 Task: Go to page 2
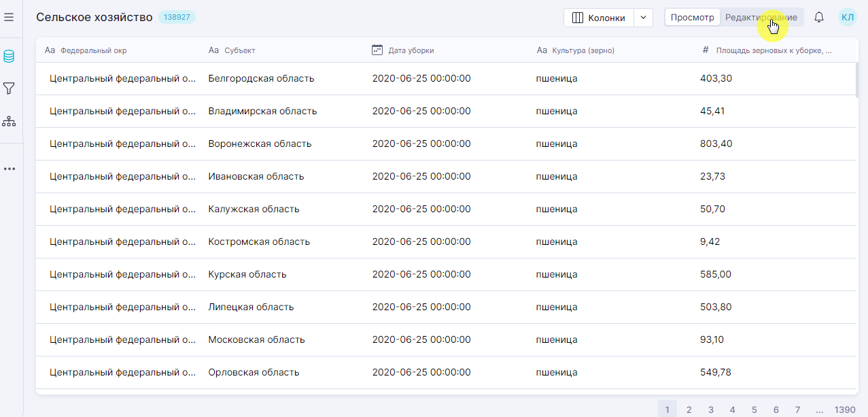pos(689,410)
